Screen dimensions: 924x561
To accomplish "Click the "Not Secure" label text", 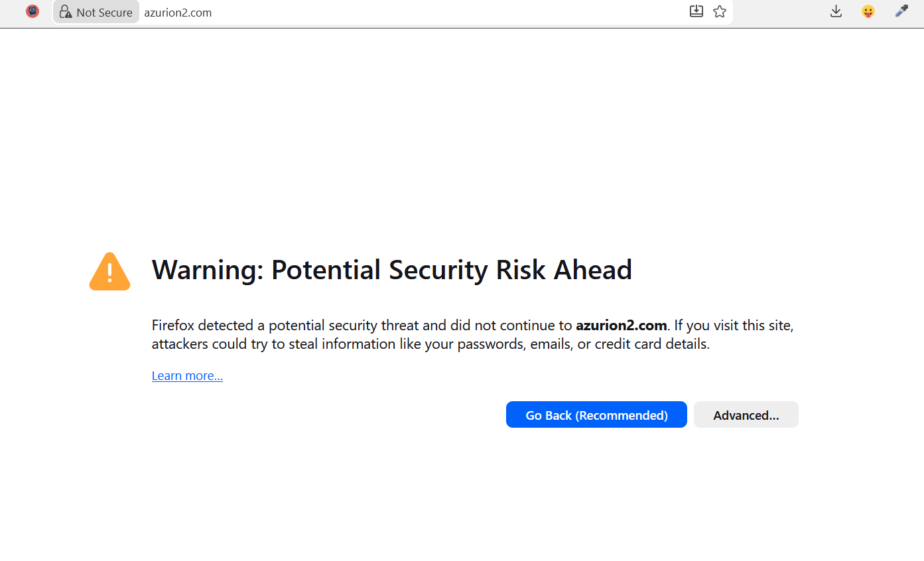I will click(x=104, y=13).
